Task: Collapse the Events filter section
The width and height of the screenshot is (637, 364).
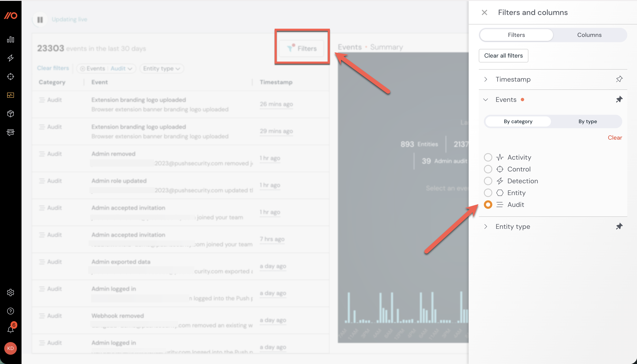Action: pyautogui.click(x=486, y=99)
